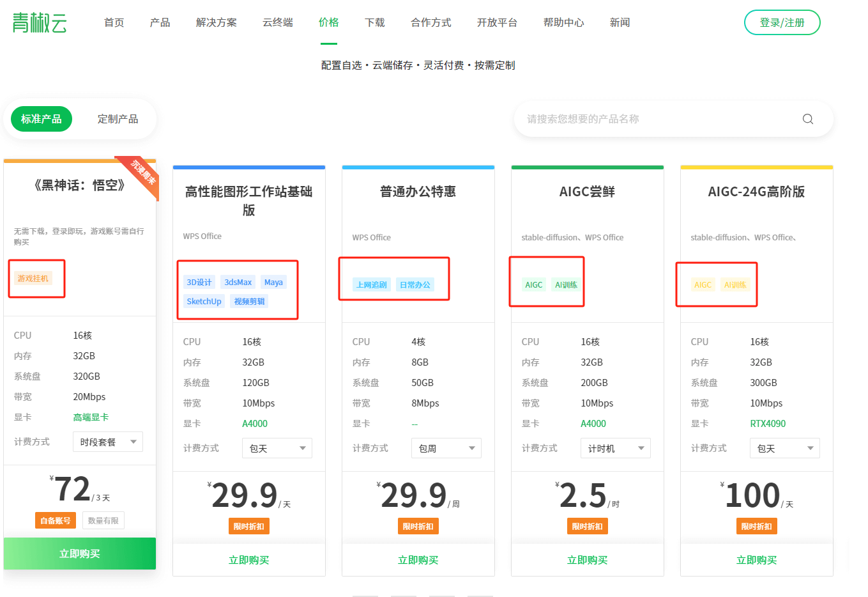Click 限时折扣 badge on AIGC-24G高阶版
The image size is (868, 597).
(x=757, y=526)
